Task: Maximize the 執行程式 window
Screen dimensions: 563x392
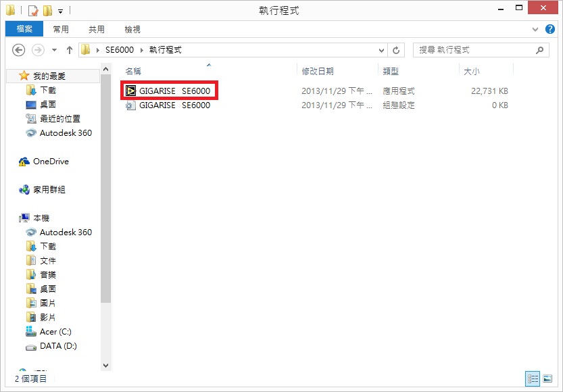Action: 519,8
